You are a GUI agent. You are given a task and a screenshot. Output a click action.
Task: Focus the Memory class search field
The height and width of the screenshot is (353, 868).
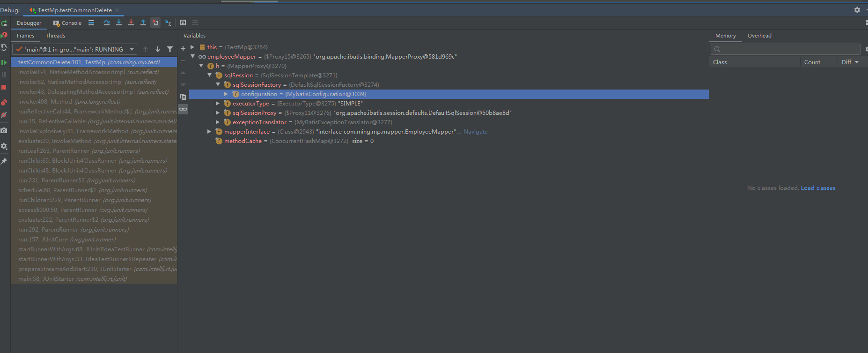pyautogui.click(x=785, y=49)
